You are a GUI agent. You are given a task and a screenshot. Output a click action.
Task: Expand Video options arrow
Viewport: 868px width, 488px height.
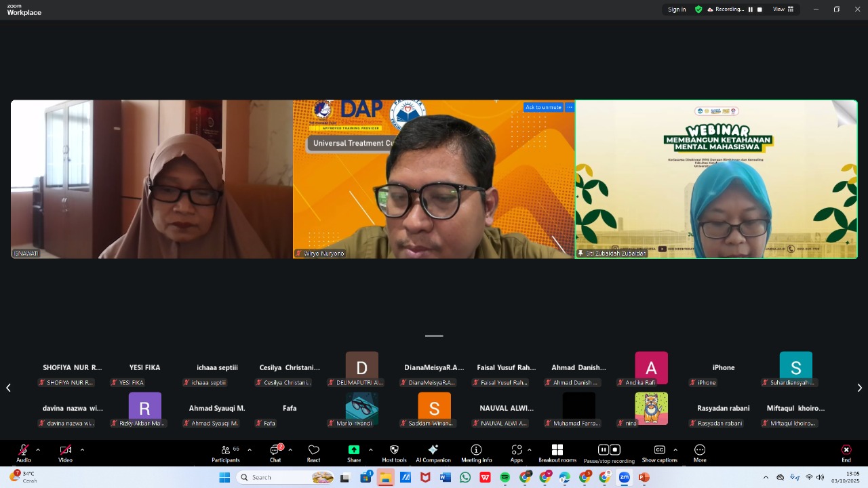82,449
